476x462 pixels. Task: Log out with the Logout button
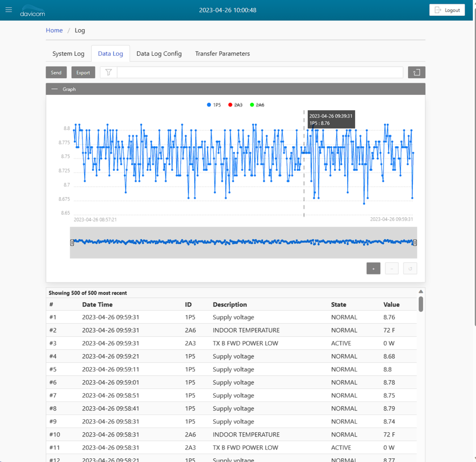pos(447,10)
